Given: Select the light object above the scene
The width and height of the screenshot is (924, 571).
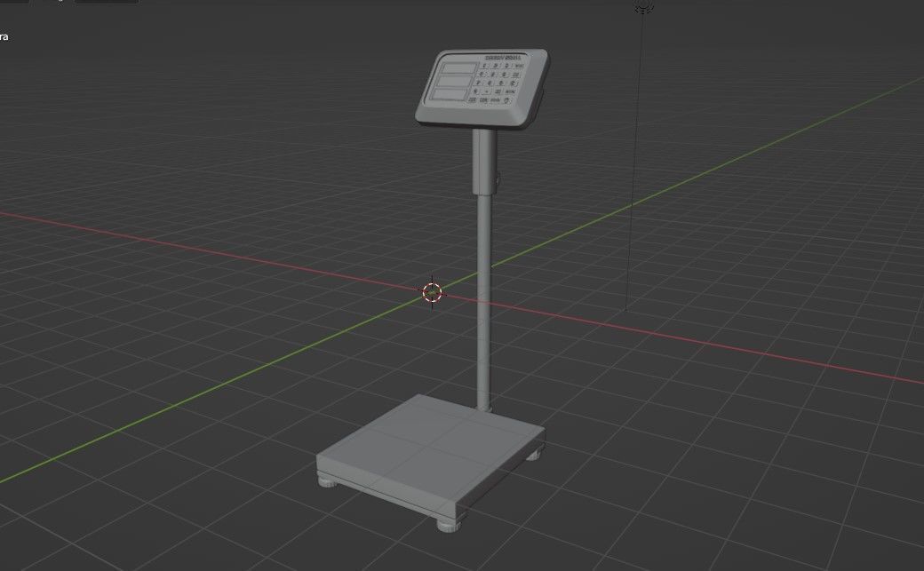Looking at the screenshot, I should 644,6.
